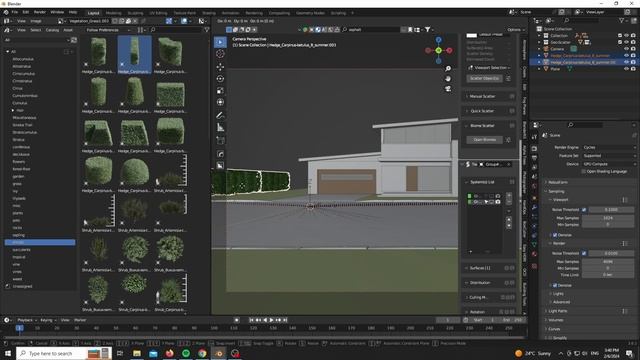The height and width of the screenshot is (360, 640).
Task: Click the Scatter Objects button
Action: (x=485, y=78)
